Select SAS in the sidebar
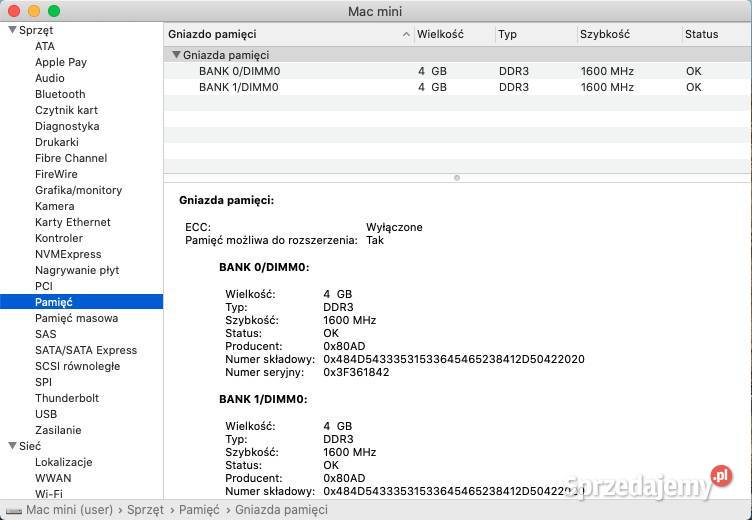 (46, 334)
